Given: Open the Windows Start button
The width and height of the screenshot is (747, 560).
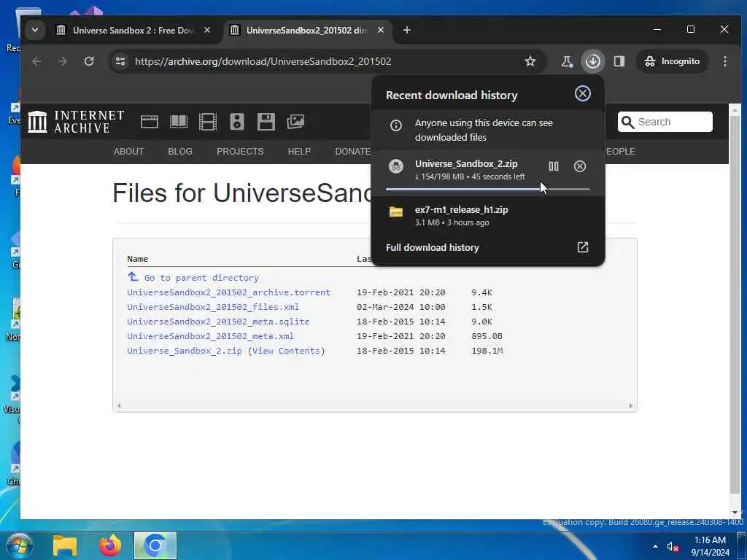Looking at the screenshot, I should pyautogui.click(x=19, y=545).
